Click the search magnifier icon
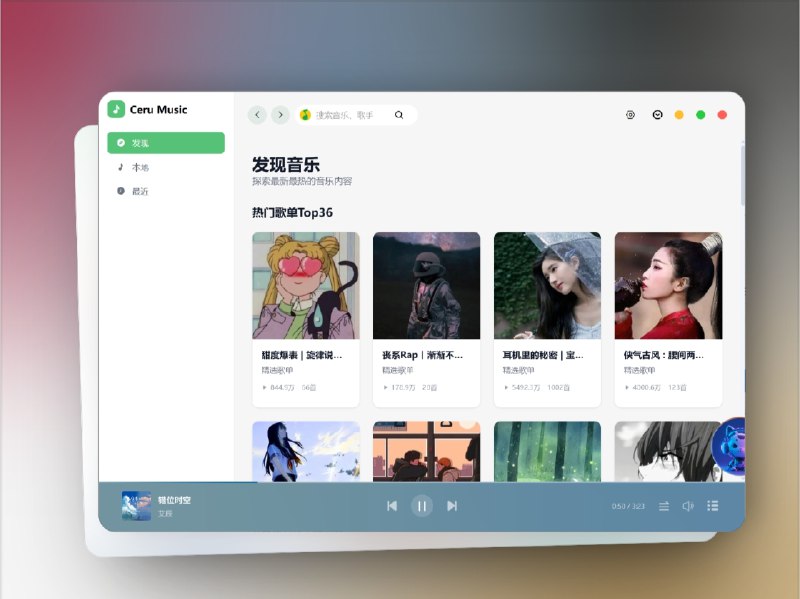This screenshot has height=599, width=800. (x=398, y=115)
